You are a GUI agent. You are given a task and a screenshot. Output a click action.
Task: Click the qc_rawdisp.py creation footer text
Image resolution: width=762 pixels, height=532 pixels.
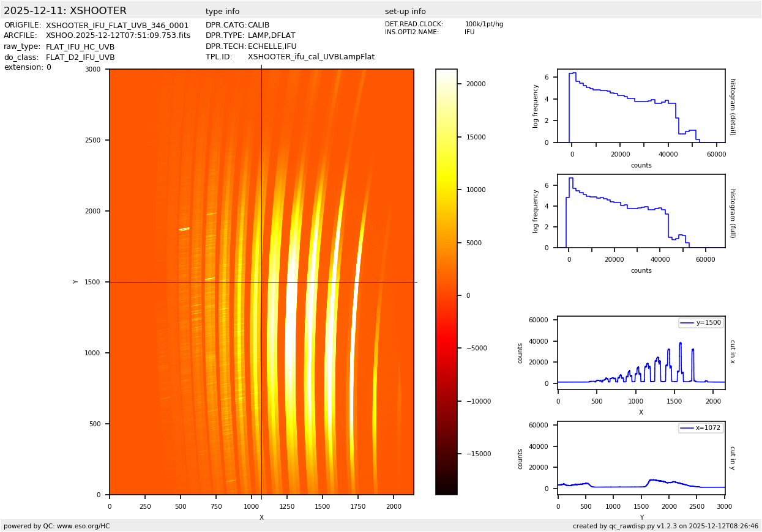665,526
